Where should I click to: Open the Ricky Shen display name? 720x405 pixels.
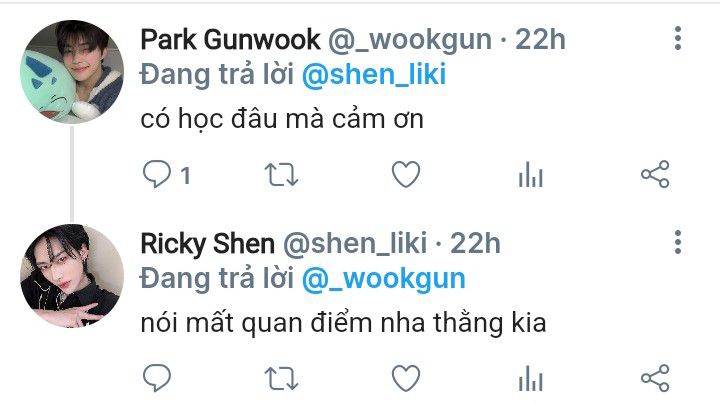pyautogui.click(x=208, y=243)
